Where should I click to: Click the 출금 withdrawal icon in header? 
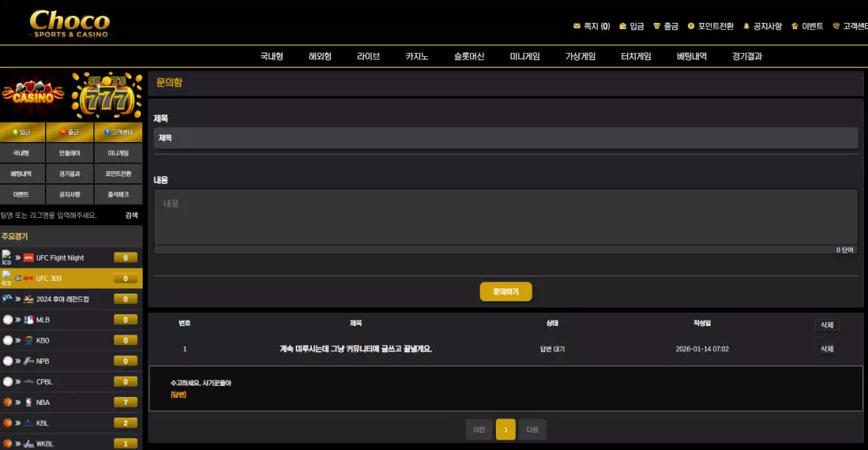coord(656,26)
